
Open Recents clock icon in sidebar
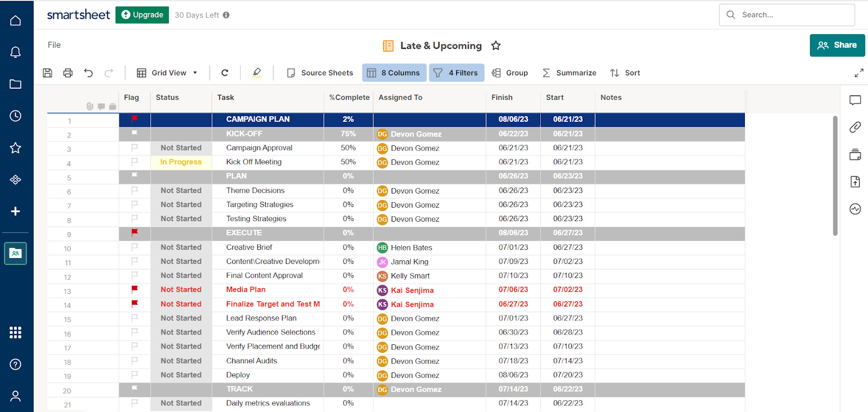click(x=16, y=115)
